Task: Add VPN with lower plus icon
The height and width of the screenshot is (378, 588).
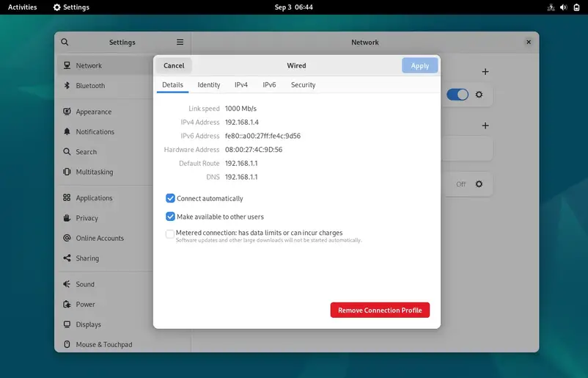Action: (x=485, y=126)
